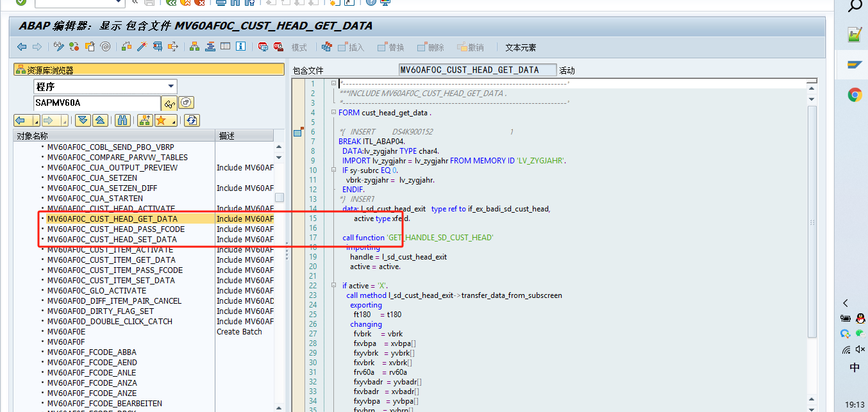
Task: Click 替换 replace button
Action: pos(390,47)
